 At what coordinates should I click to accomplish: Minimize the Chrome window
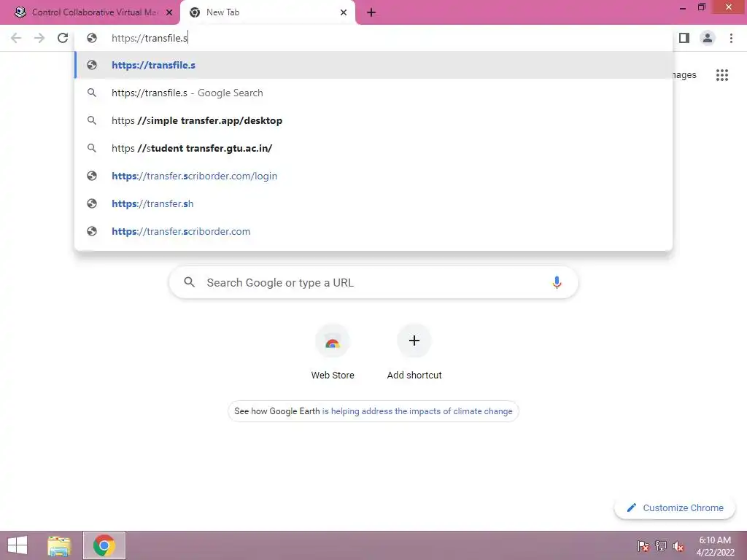pyautogui.click(x=682, y=7)
